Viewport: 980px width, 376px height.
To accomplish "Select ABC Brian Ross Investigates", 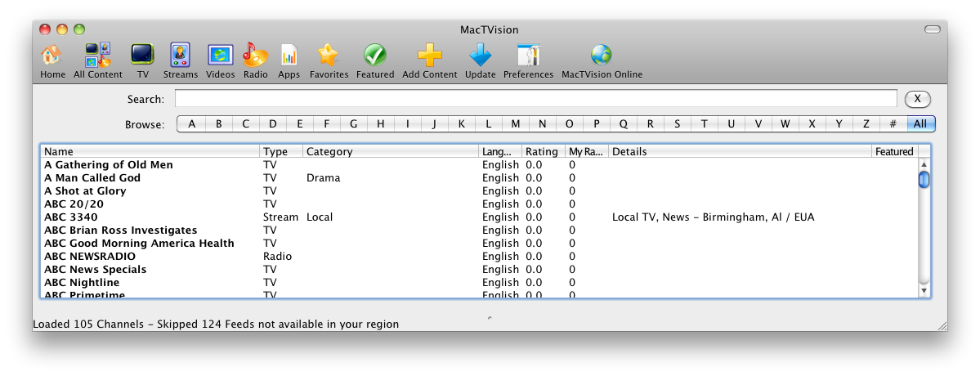I will tap(480, 231).
